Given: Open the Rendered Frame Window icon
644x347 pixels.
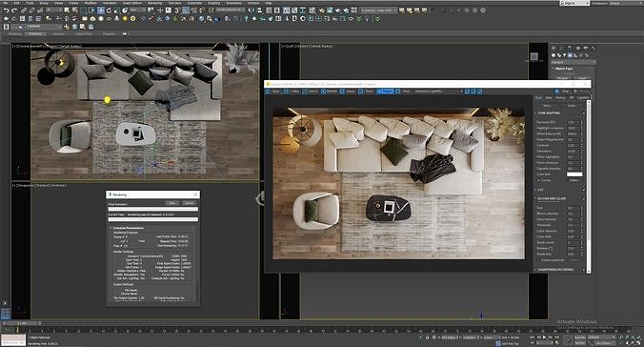Looking at the screenshot, I should [x=330, y=10].
